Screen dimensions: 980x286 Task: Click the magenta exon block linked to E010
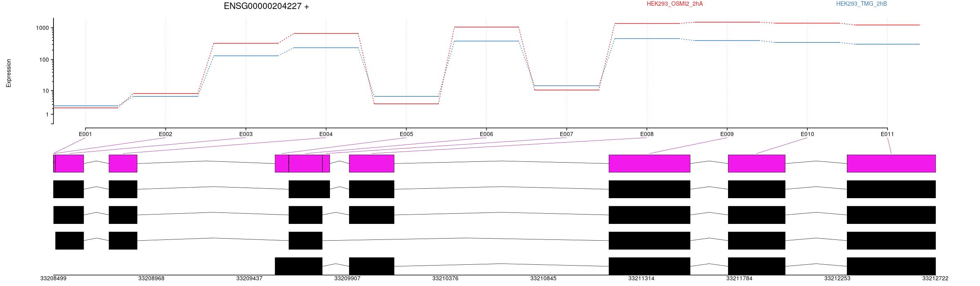pyautogui.click(x=757, y=163)
